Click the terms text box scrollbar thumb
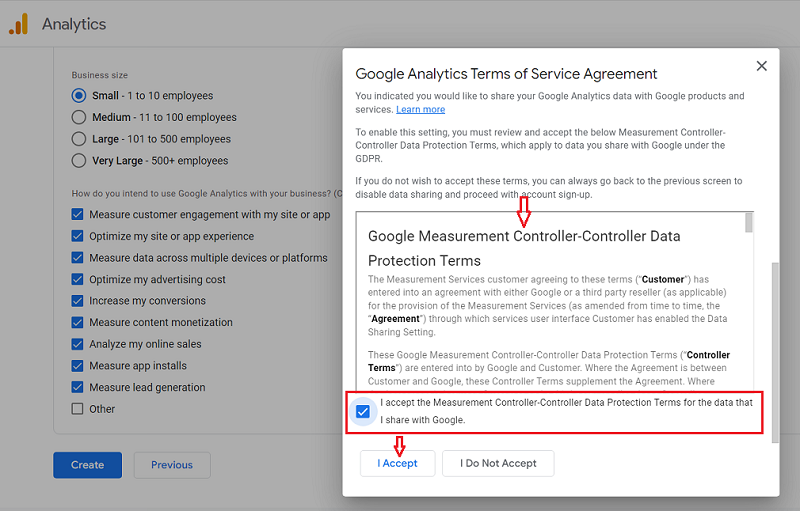The image size is (800, 511). tap(748, 223)
